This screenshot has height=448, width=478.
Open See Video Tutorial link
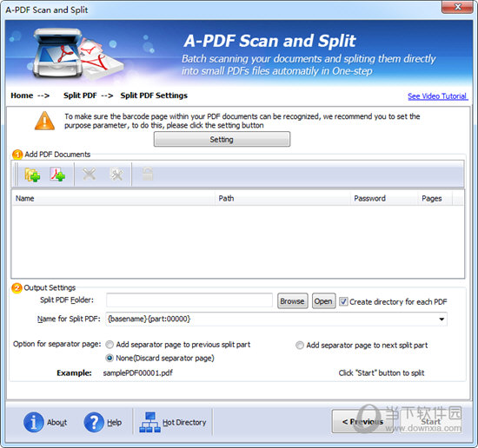(437, 96)
